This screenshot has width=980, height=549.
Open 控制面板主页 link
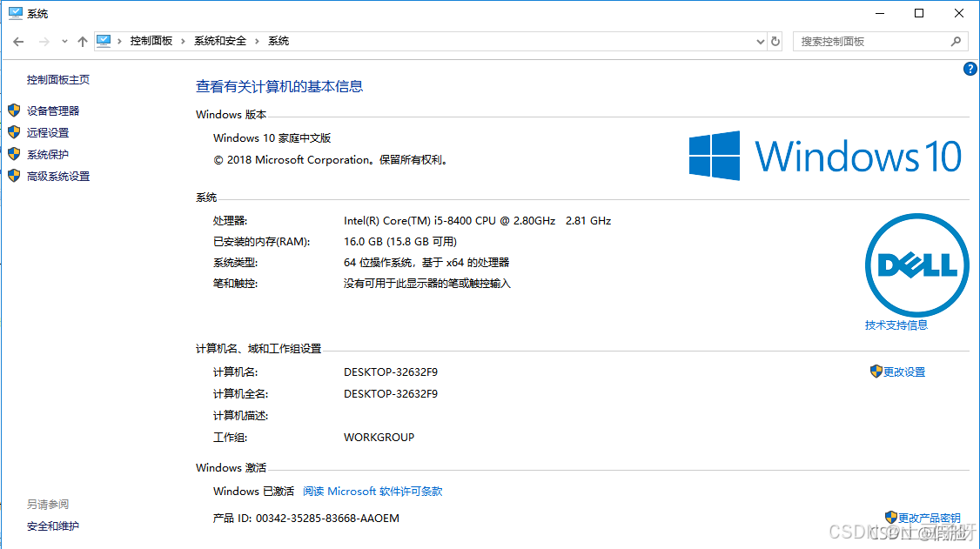(58, 79)
